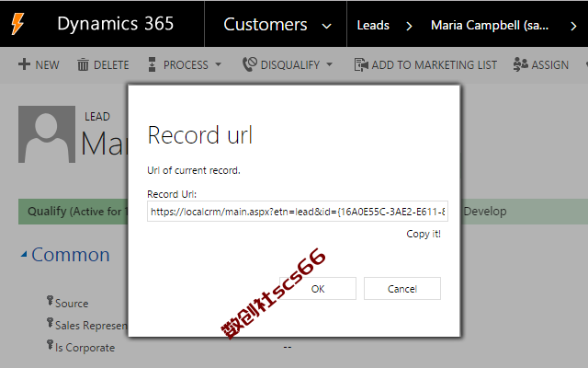Screen dimensions: 588x368
Task: Click the DELETE trash can icon
Action: coord(83,64)
